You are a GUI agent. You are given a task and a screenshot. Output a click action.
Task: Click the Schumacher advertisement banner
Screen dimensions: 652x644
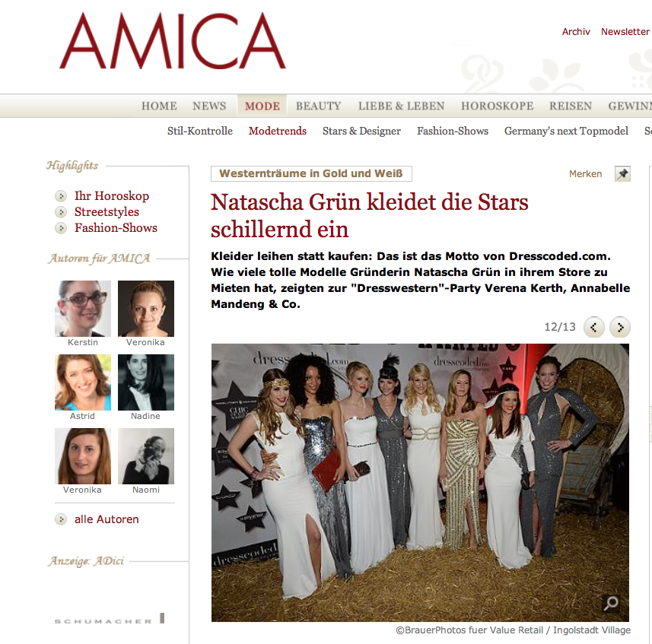pos(110,619)
